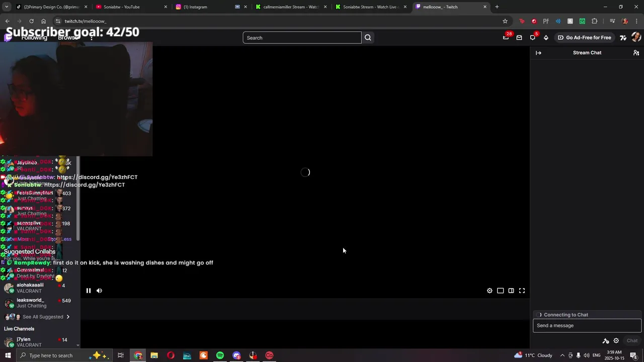Screen dimensions: 644x362
Task: Open the red Tp extension
Action: (522, 21)
